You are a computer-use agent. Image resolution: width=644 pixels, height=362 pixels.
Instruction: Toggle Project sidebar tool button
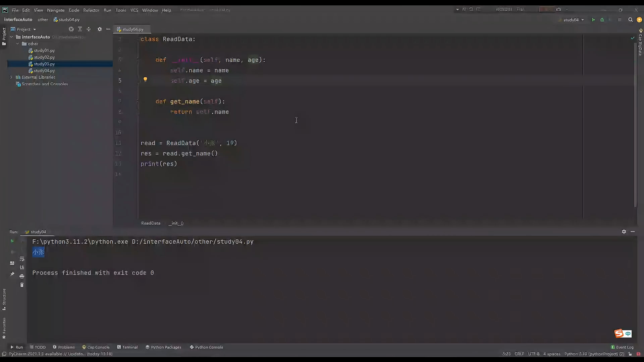point(4,36)
